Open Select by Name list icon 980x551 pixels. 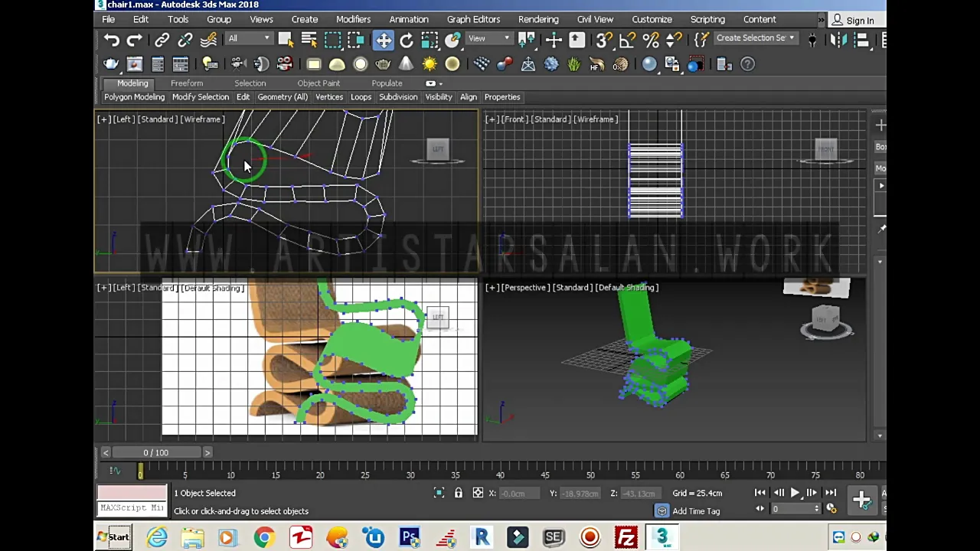click(x=309, y=40)
